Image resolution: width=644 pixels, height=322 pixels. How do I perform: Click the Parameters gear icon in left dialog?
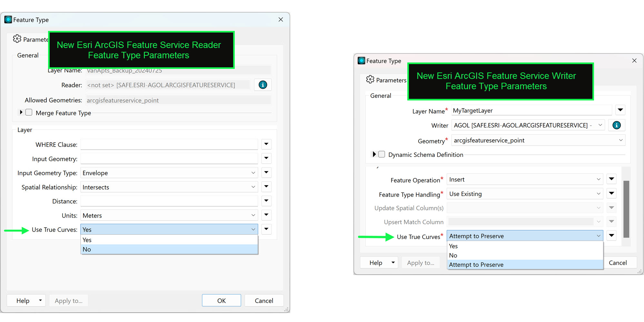click(17, 39)
